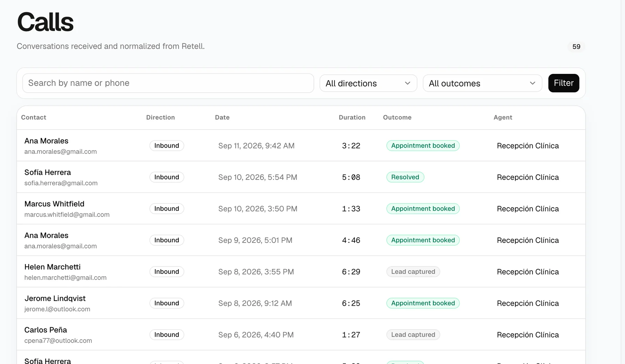This screenshot has width=625, height=364.
Task: Click the Direction column header
Action: (160, 118)
